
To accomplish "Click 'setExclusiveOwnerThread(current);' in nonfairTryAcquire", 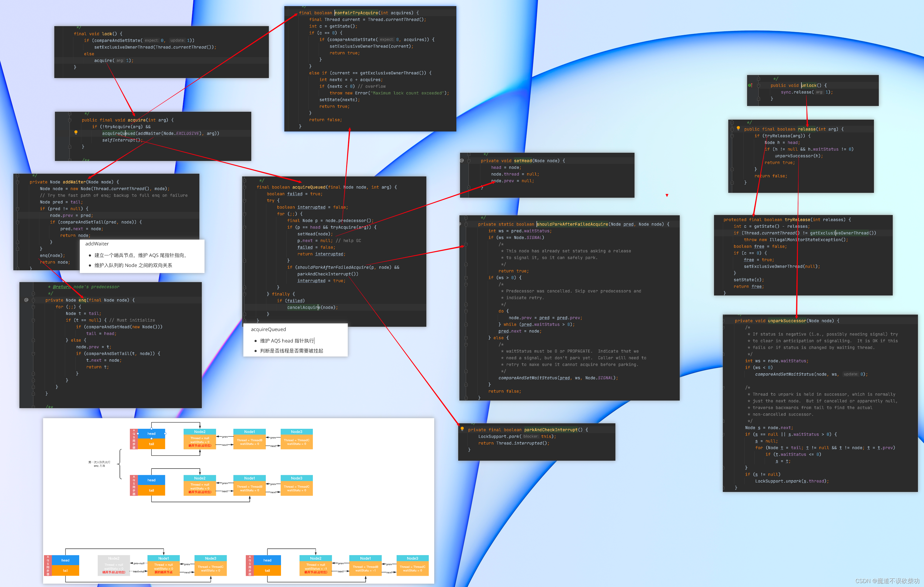I will click(371, 46).
